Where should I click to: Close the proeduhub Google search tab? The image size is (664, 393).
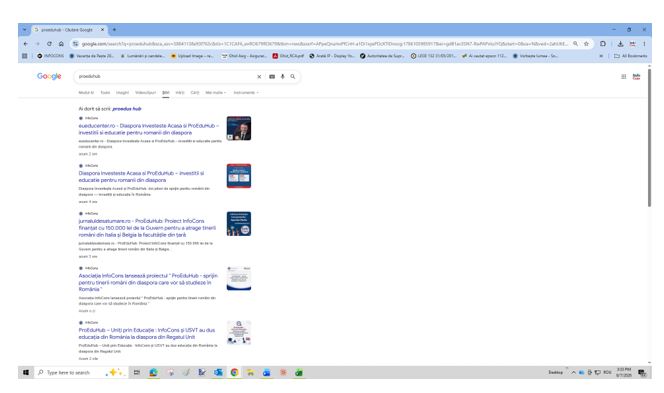(102, 30)
